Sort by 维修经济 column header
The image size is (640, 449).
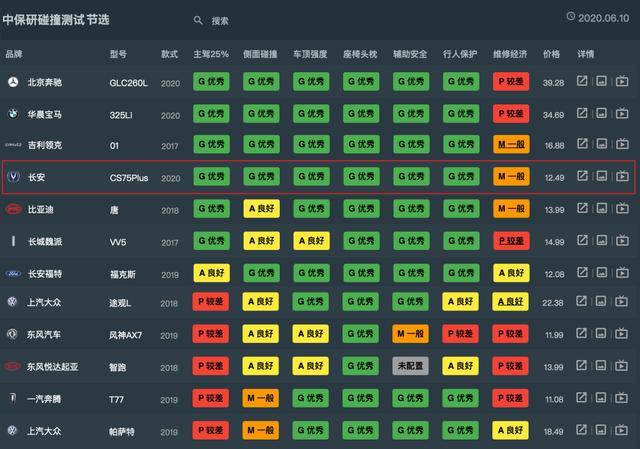click(510, 54)
